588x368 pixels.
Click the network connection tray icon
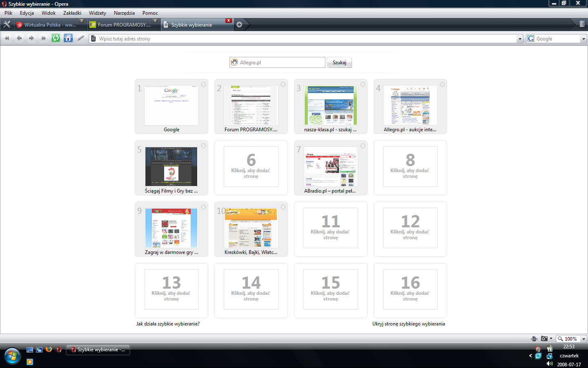(x=550, y=356)
